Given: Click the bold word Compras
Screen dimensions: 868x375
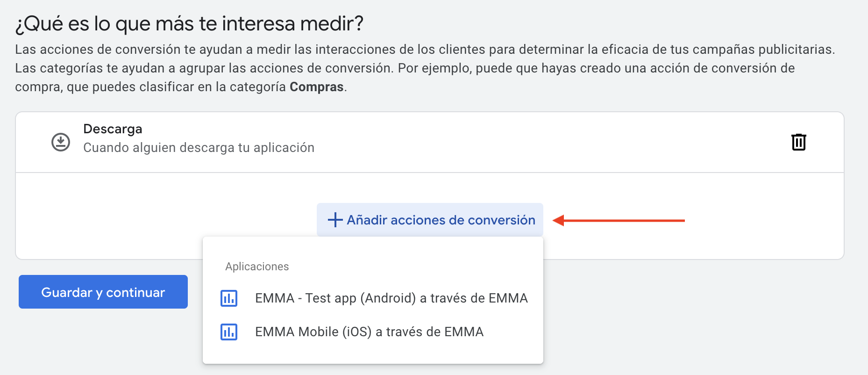Looking at the screenshot, I should [x=316, y=87].
